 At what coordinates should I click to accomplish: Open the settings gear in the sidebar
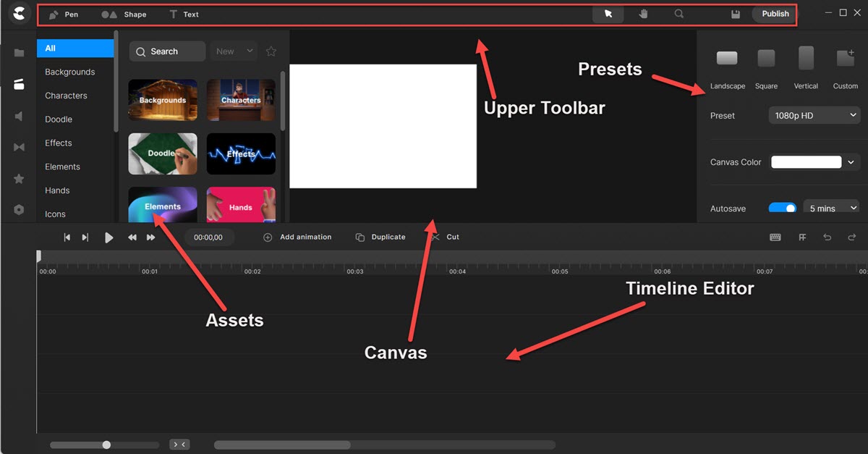tap(18, 209)
